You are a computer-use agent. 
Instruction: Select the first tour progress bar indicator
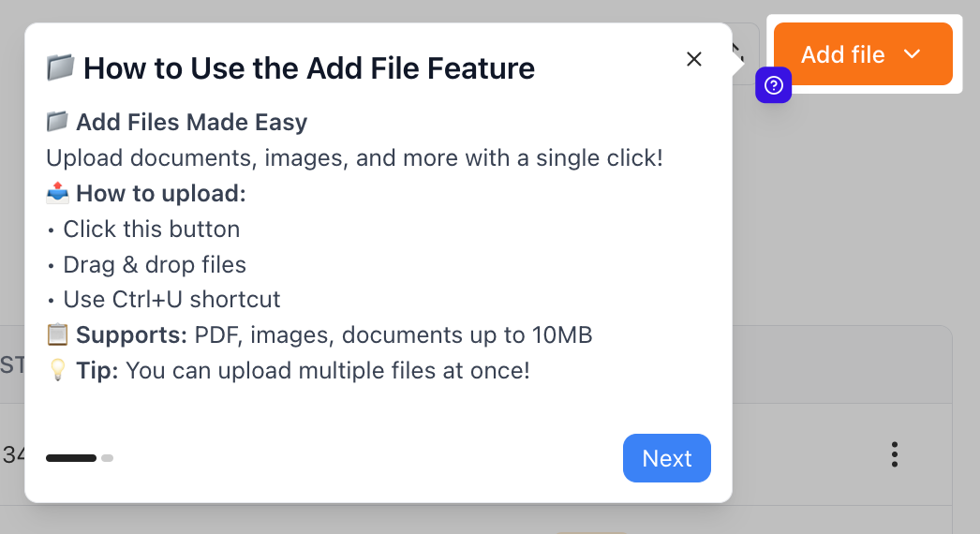[x=71, y=458]
